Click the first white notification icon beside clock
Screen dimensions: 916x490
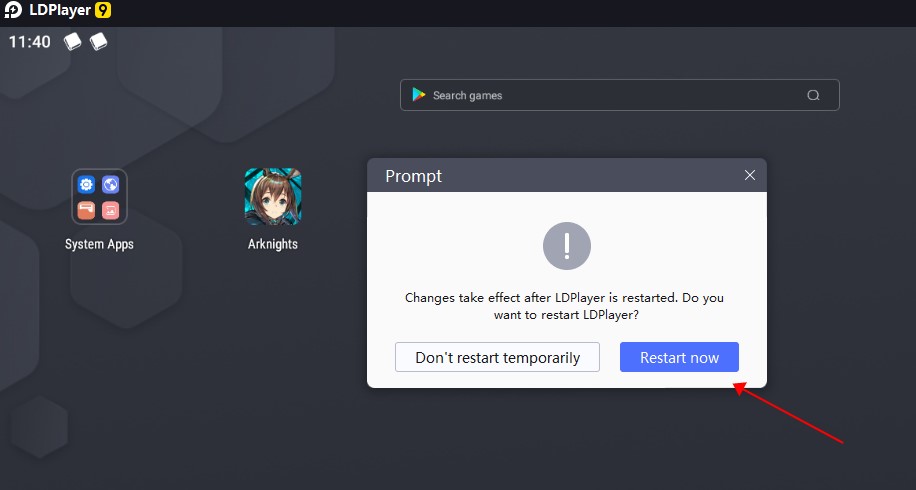pyautogui.click(x=72, y=41)
